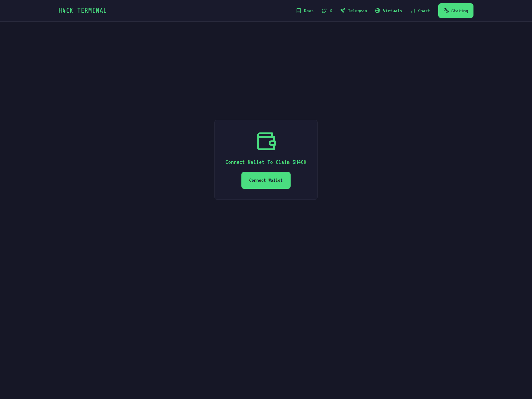Click the book icon next to Docs
Image resolution: width=532 pixels, height=399 pixels.
coord(298,11)
